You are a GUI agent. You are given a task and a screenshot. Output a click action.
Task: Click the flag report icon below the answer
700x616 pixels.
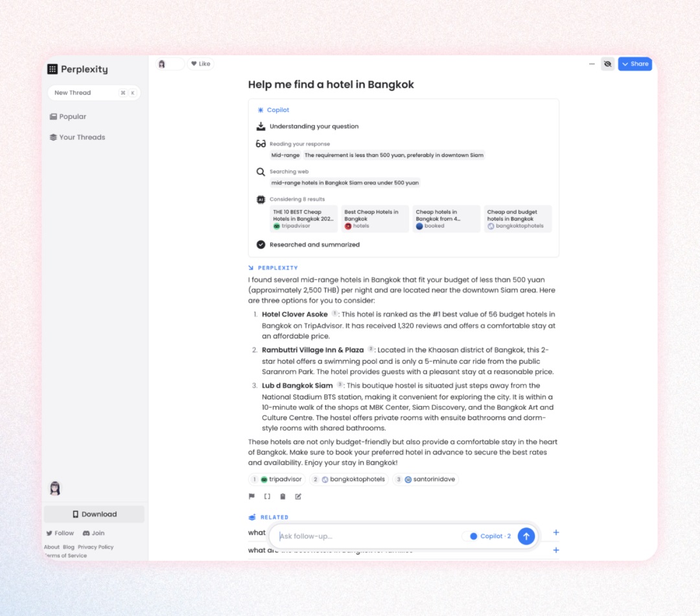point(251,497)
